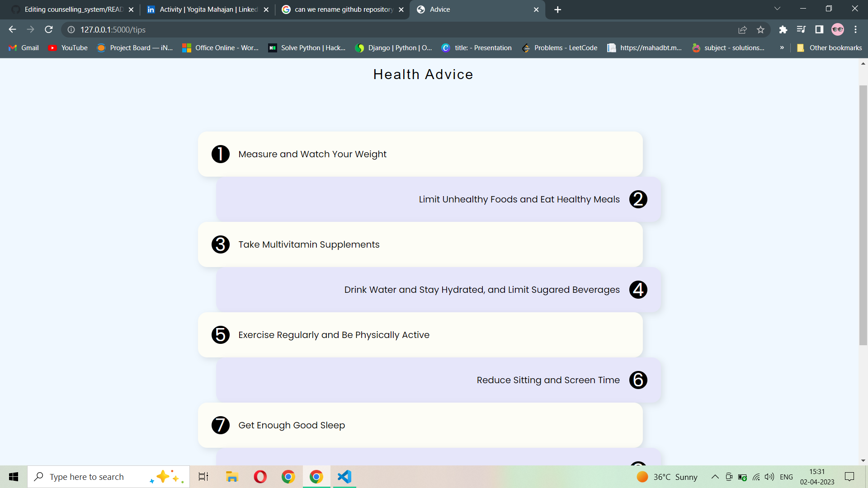Viewport: 868px width, 488px height.
Task: Click the taskbar search box
Action: (108, 477)
